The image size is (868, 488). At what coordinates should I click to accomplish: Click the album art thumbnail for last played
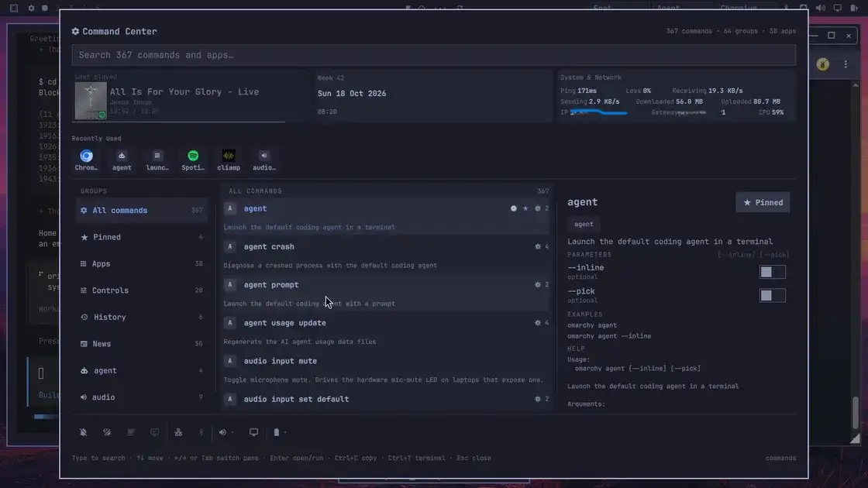tap(91, 101)
